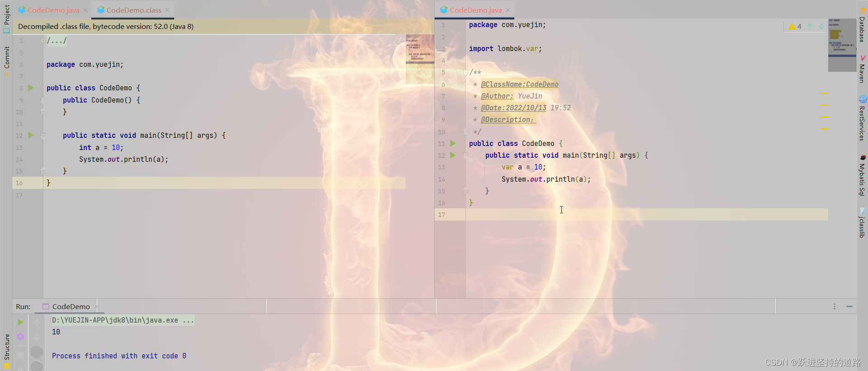This screenshot has height=371, width=868.
Task: Click the @Description: Javadoc tag
Action: 508,119
